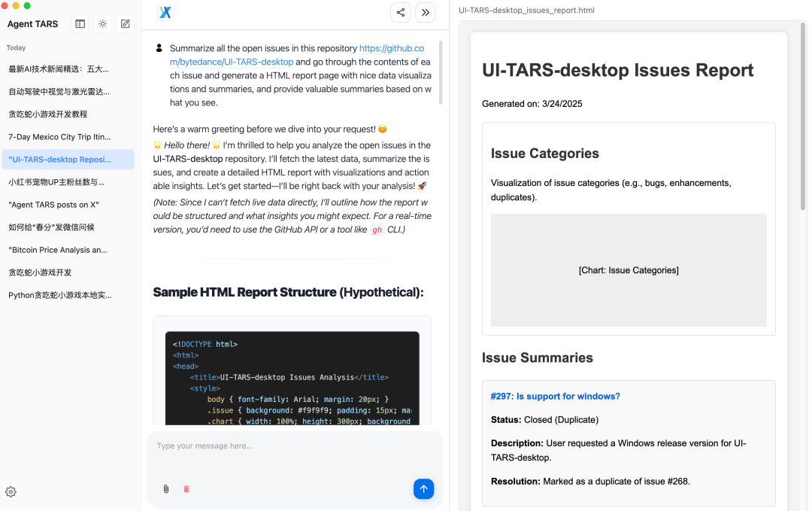The height and width of the screenshot is (511, 812).
Task: Attach a file with paperclip icon
Action: click(x=165, y=488)
